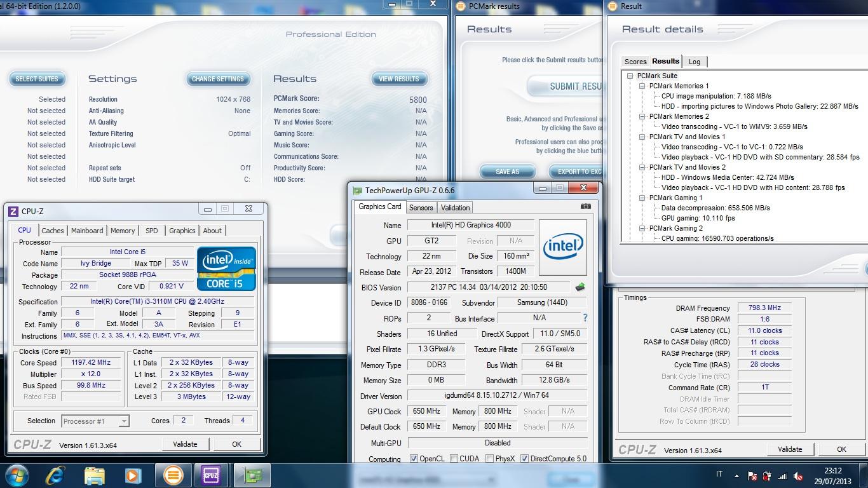Click the muted volume tray icon
868x488 pixels.
[799, 475]
